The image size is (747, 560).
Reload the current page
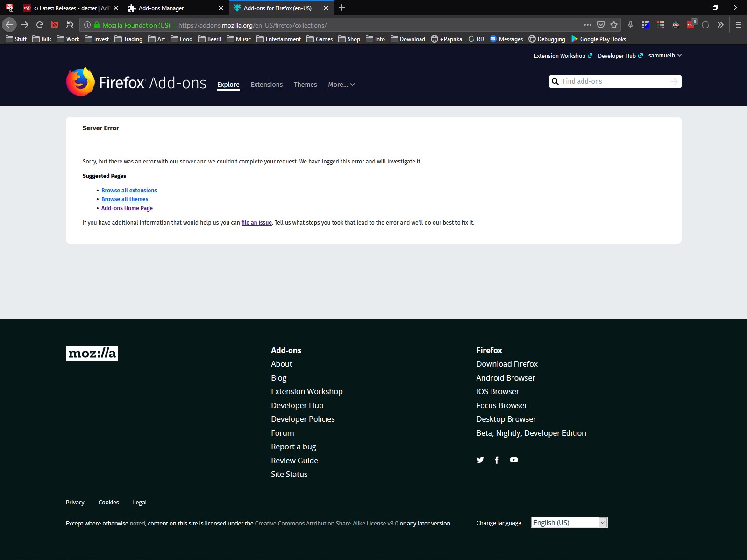click(x=40, y=25)
